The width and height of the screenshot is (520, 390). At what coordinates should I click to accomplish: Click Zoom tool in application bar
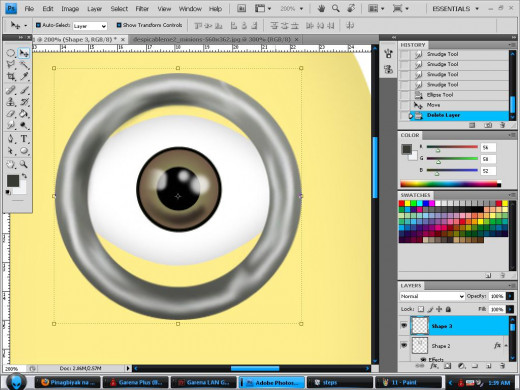click(x=336, y=9)
